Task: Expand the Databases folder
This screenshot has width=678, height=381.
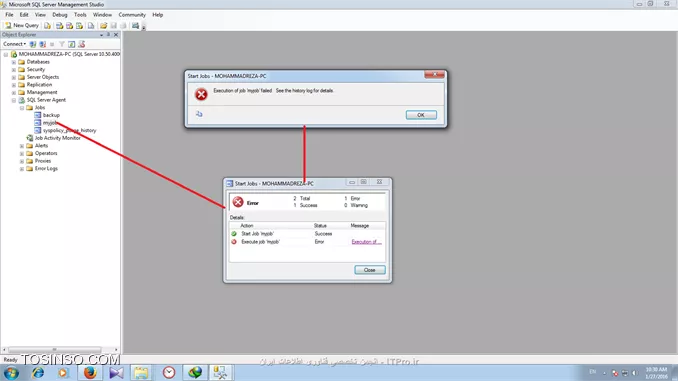Action: (x=14, y=62)
